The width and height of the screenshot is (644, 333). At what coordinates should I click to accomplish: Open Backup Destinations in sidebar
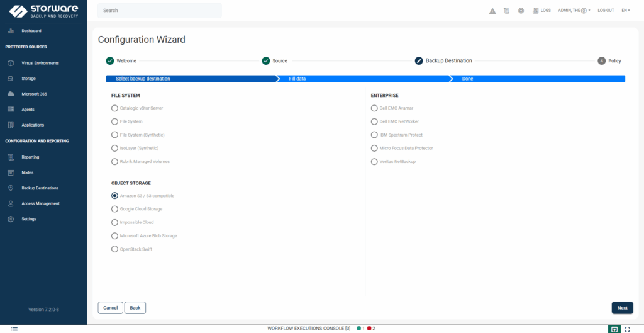40,188
